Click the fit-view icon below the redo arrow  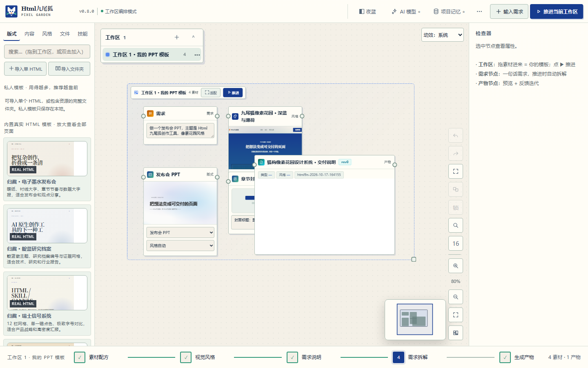click(x=456, y=171)
